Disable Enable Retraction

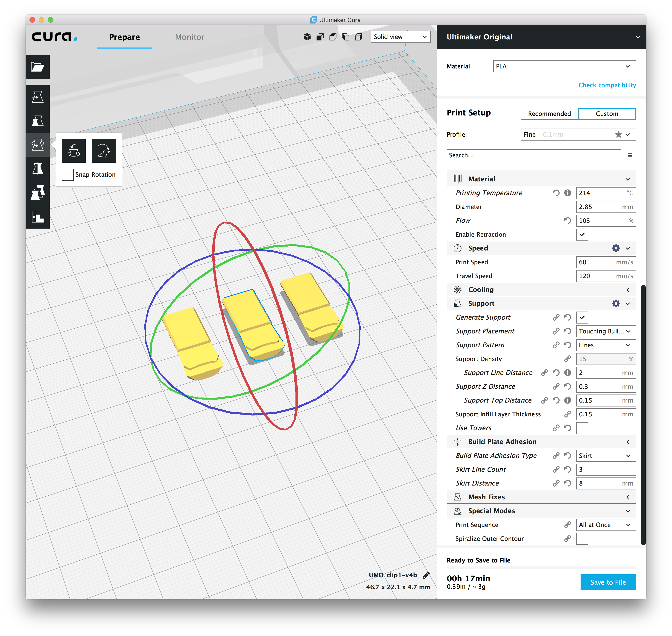tap(582, 234)
